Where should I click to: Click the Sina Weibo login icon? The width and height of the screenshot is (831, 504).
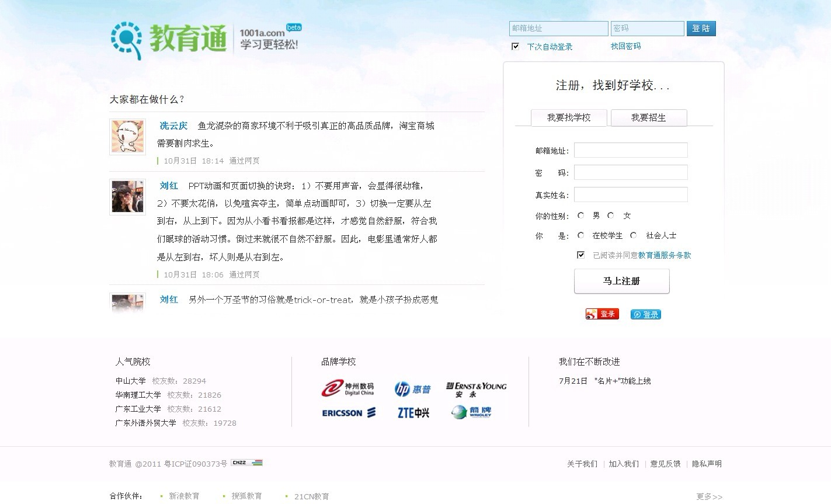601,314
